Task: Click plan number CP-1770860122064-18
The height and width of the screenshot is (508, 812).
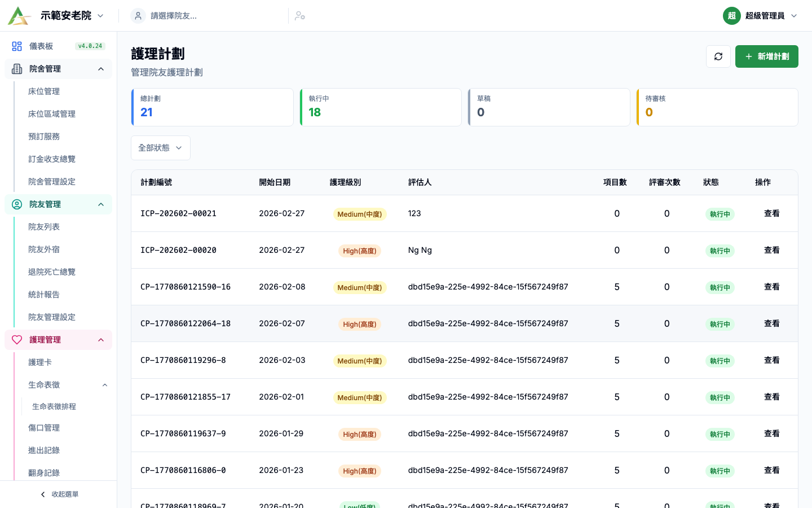Action: 186,323
